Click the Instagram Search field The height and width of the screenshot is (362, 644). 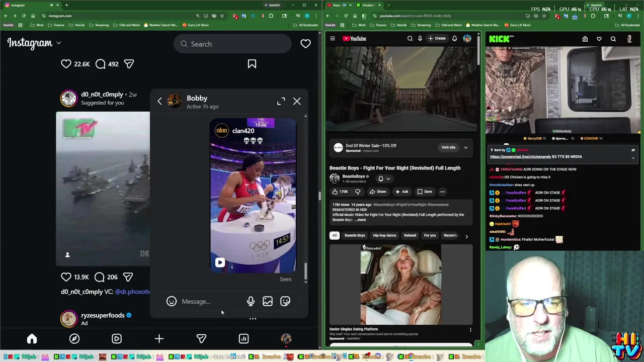232,44
